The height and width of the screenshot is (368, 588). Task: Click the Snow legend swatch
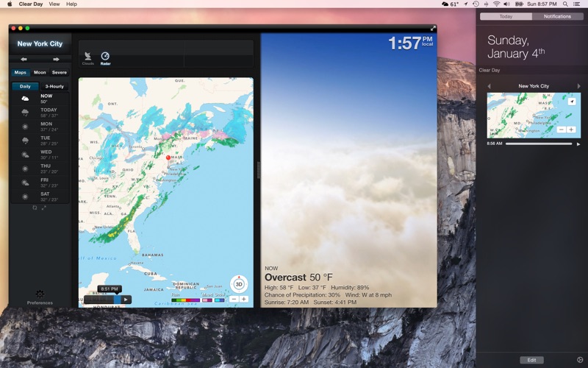(x=219, y=300)
